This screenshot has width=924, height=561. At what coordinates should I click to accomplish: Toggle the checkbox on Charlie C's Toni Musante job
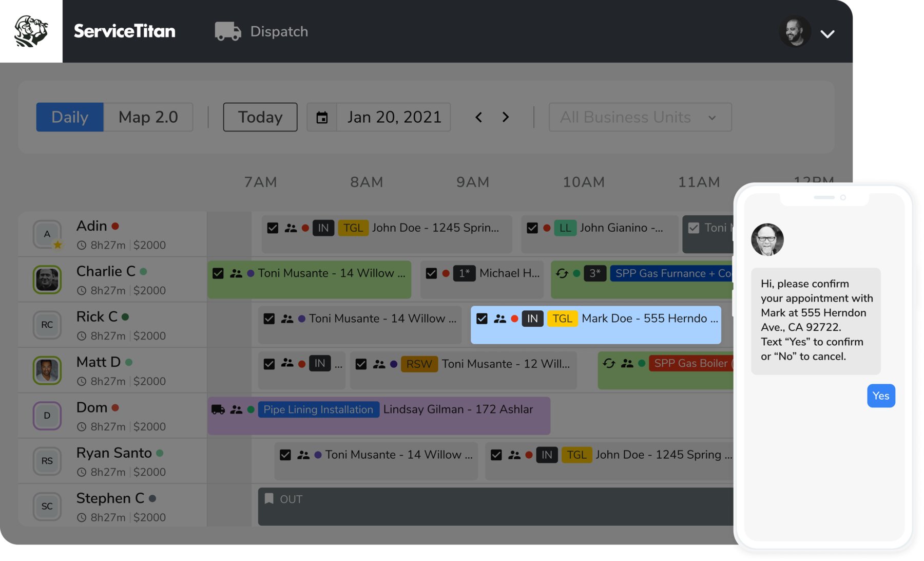click(218, 273)
